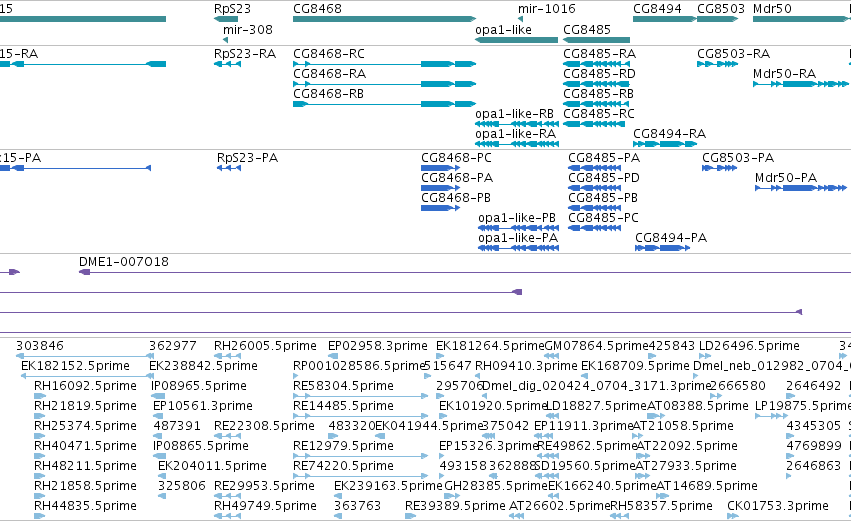851x521 pixels.
Task: Click protein RpS23-PA
Action: click(247, 158)
